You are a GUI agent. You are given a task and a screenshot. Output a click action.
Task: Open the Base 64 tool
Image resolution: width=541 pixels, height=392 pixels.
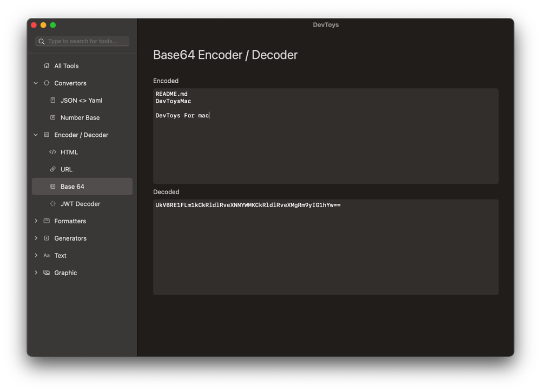pos(72,187)
